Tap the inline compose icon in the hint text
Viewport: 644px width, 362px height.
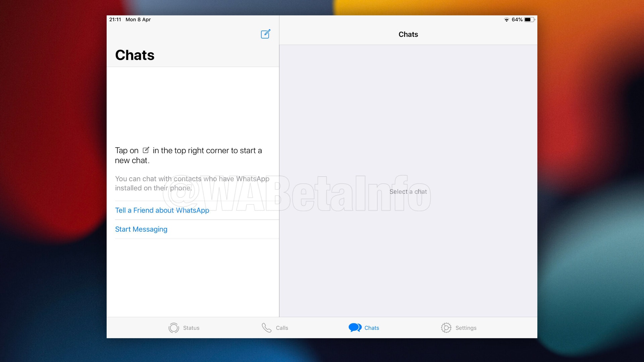point(146,150)
